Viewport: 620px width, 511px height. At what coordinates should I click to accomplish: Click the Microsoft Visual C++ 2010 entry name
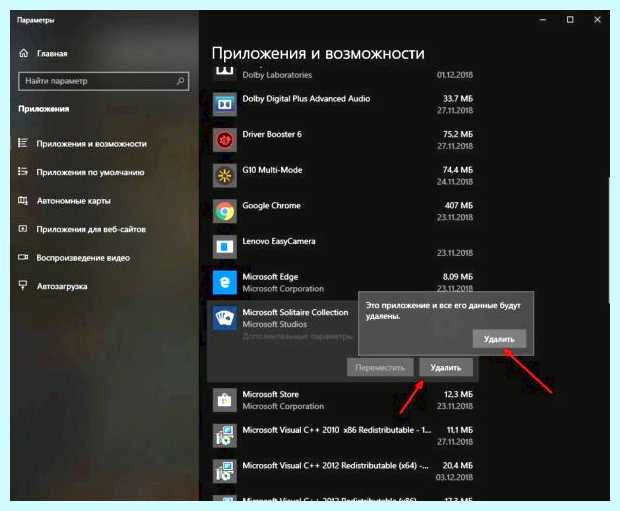(336, 430)
